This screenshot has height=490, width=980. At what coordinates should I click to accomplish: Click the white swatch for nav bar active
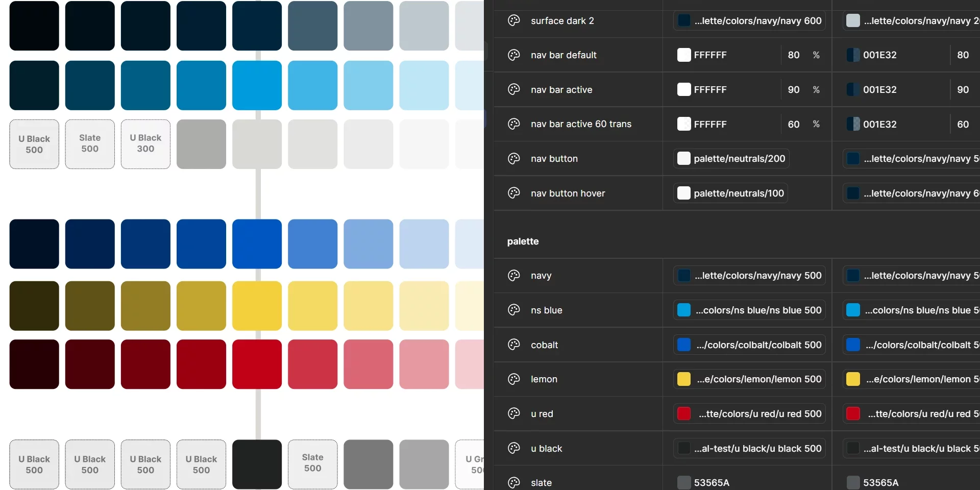(683, 89)
